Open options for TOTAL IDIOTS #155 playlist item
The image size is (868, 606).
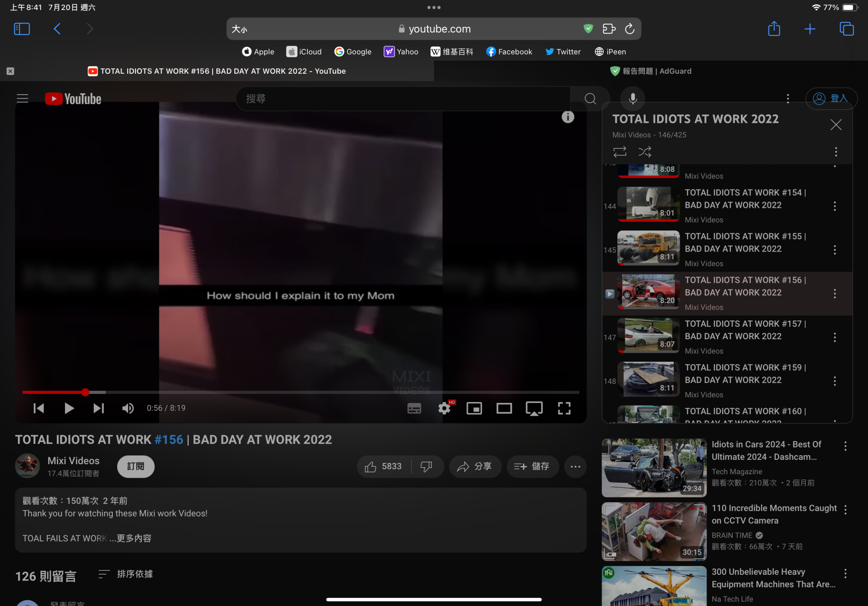click(835, 250)
